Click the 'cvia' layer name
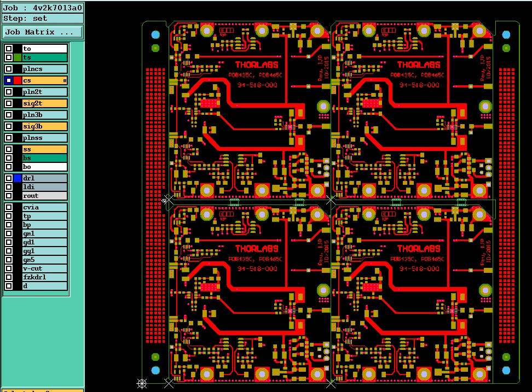The width and height of the screenshot is (532, 392). [x=44, y=207]
